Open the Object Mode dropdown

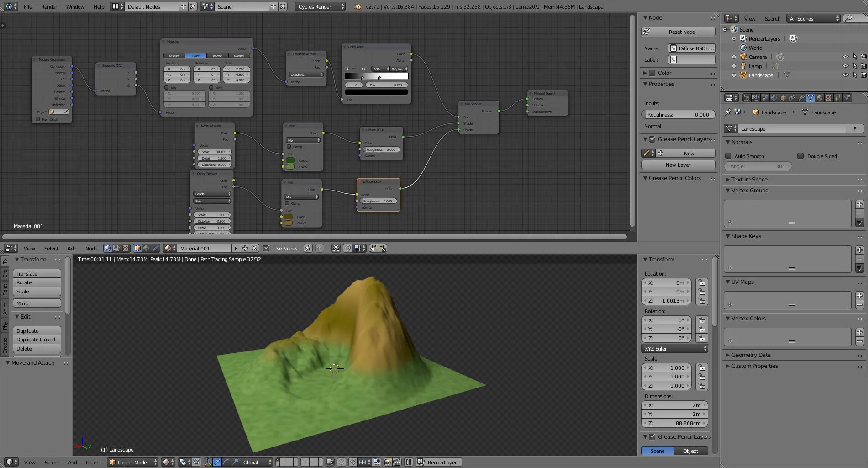pyautogui.click(x=132, y=463)
